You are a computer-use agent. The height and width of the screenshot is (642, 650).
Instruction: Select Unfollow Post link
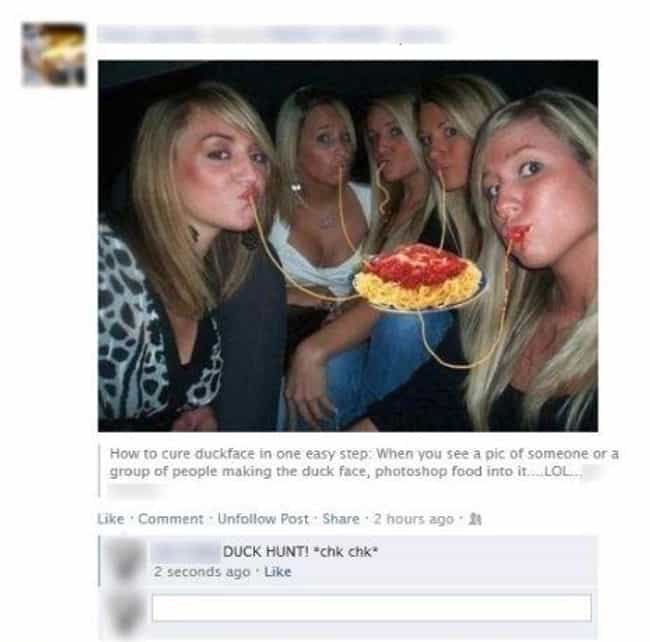(263, 519)
